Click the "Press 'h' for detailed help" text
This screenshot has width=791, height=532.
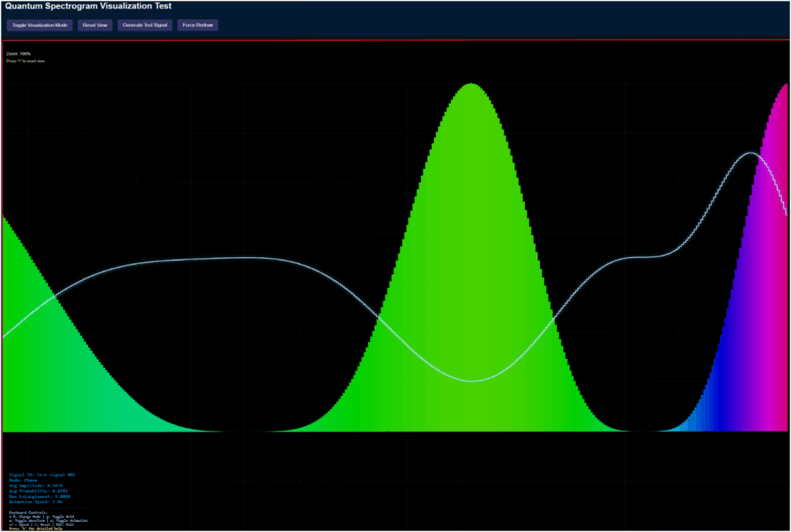34,529
